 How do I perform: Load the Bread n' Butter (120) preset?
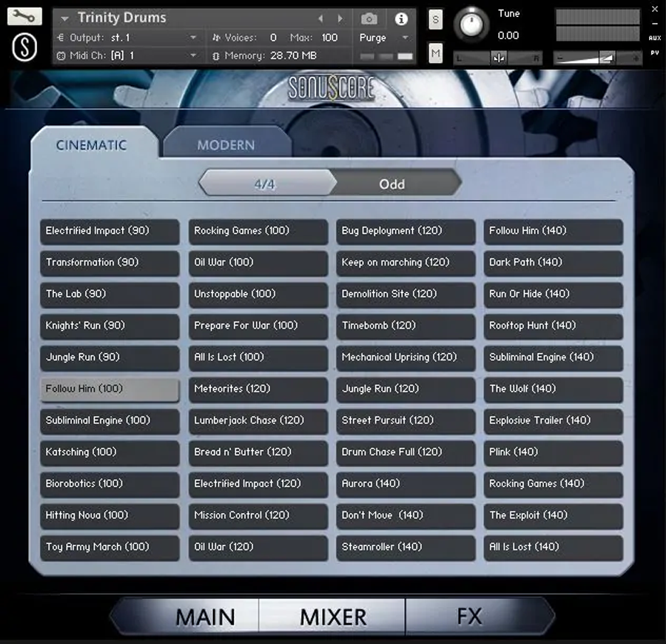[x=258, y=452]
